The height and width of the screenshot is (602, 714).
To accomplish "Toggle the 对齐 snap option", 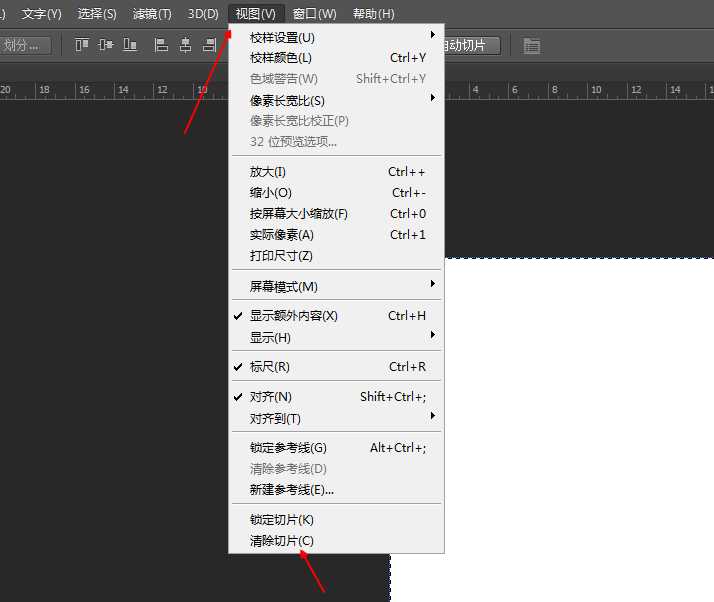I will coord(271,397).
